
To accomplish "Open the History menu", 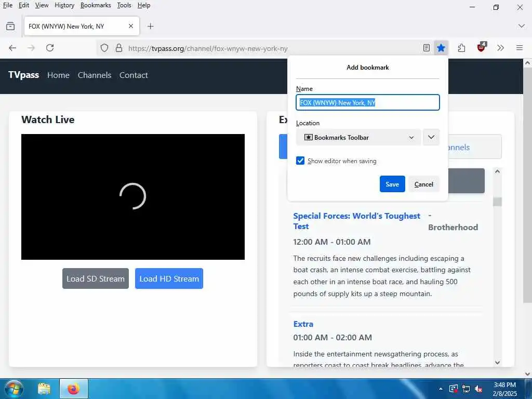I will click(x=64, y=5).
